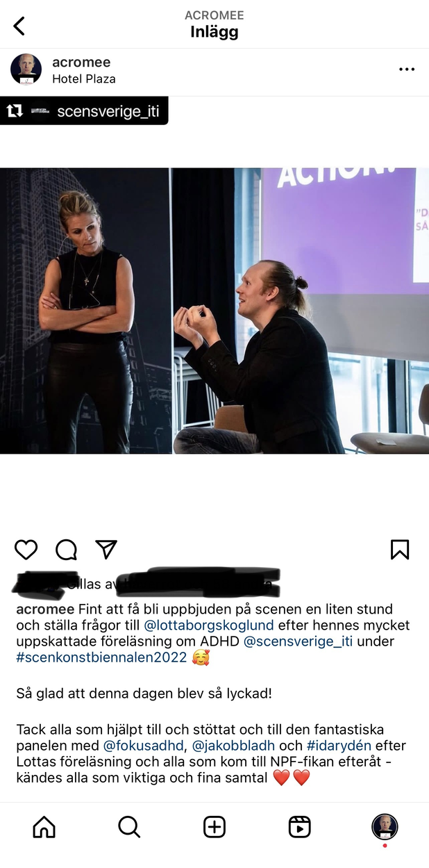Tap the acromee profile picture at top

(26, 69)
